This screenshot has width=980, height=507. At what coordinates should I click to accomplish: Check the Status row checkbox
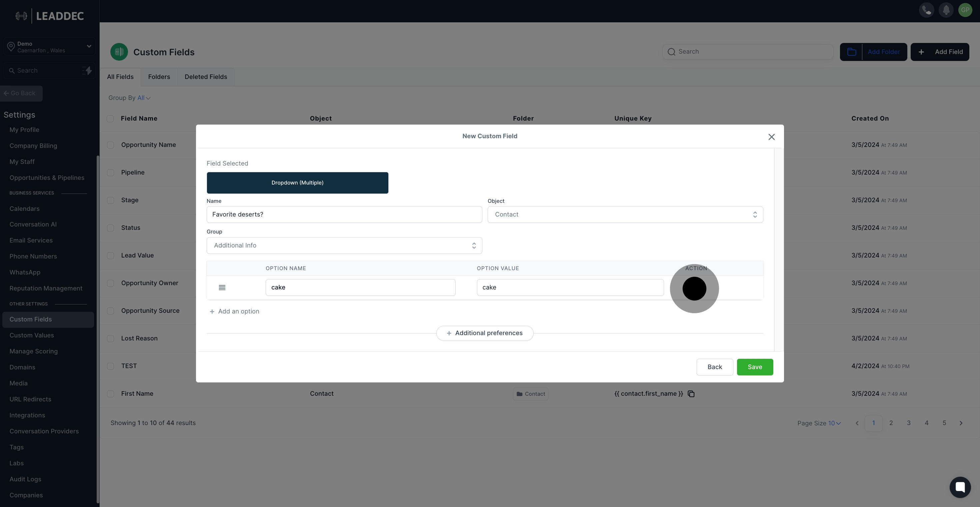(110, 228)
